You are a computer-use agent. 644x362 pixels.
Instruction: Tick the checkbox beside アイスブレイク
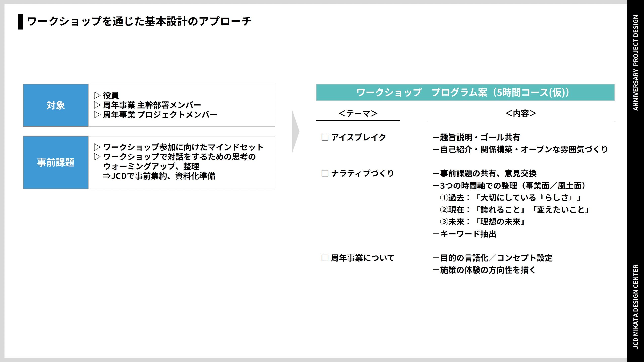tap(325, 137)
